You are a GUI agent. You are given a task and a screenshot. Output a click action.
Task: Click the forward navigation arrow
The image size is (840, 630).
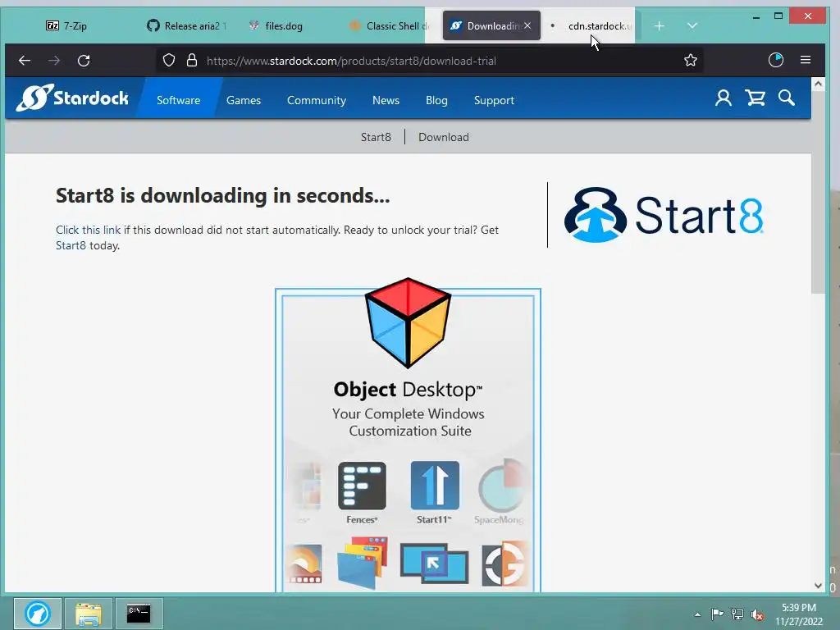[x=54, y=61]
